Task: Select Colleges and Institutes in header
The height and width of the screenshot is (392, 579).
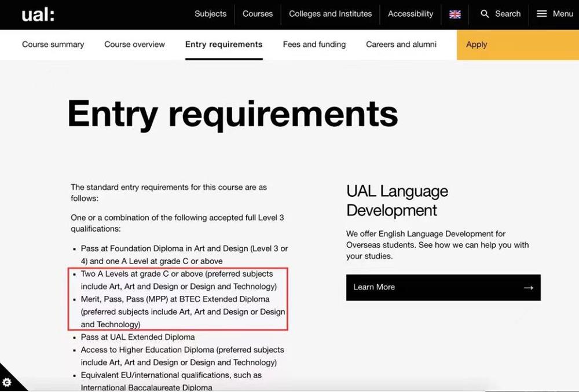Action: point(330,14)
